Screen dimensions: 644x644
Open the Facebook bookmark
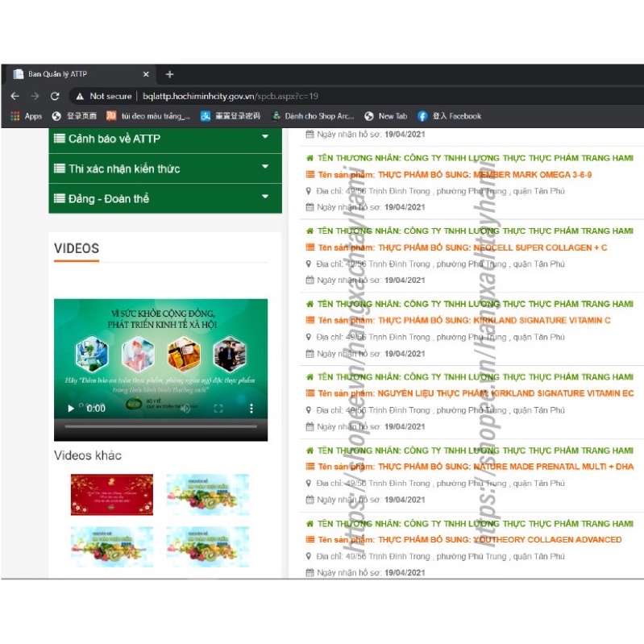(449, 116)
